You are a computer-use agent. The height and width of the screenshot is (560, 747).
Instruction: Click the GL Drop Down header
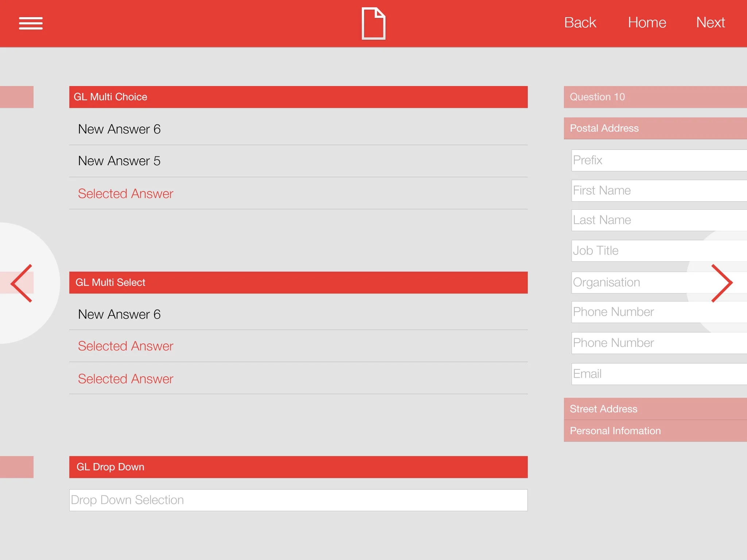(298, 467)
